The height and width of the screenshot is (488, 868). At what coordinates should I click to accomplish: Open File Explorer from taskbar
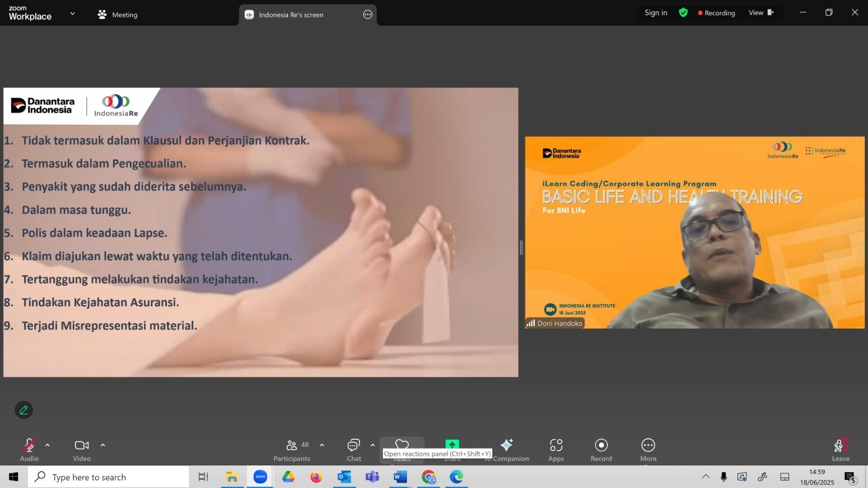click(x=232, y=477)
